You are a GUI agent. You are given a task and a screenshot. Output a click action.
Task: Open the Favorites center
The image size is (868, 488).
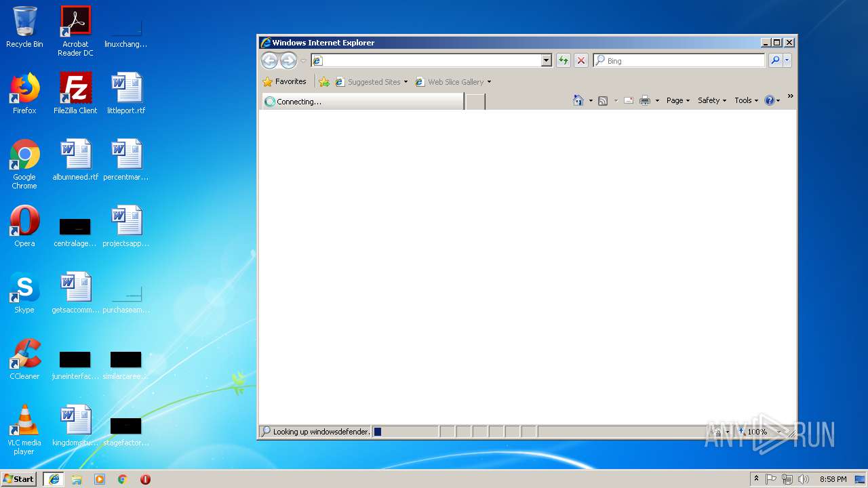pyautogui.click(x=285, y=81)
